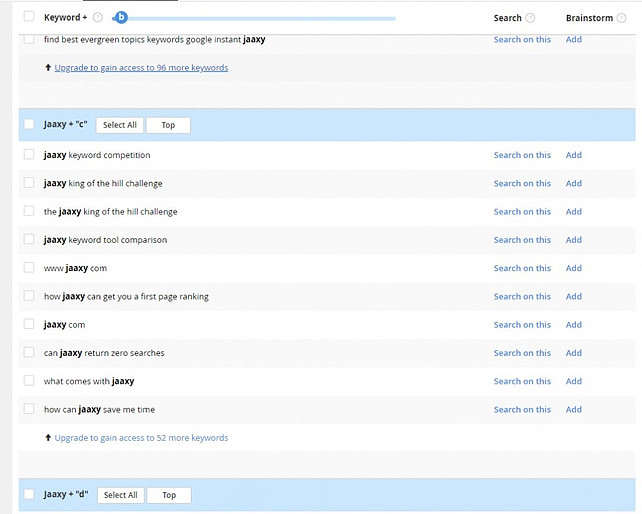Viewport: 642px width, 514px height.
Task: Add the jaaxy king of the hill challenge
Action: point(574,211)
